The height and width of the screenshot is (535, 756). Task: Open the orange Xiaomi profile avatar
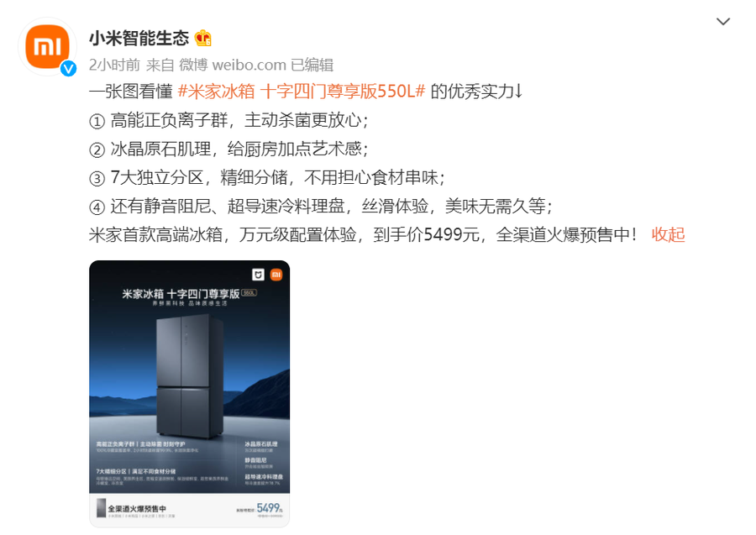tap(47, 46)
